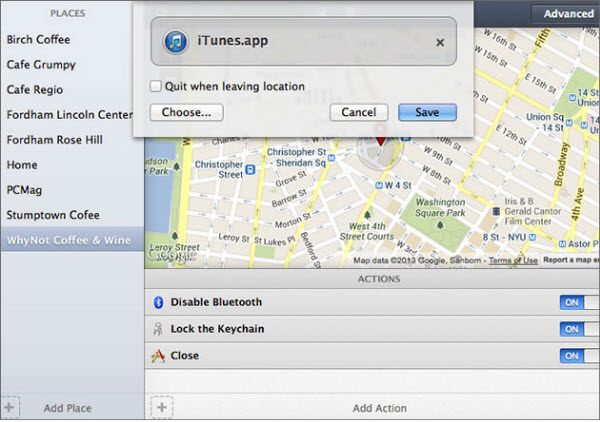Screen dimensions: 600x422
Task: Click the iTunes.app name in dialog
Action: click(x=233, y=40)
